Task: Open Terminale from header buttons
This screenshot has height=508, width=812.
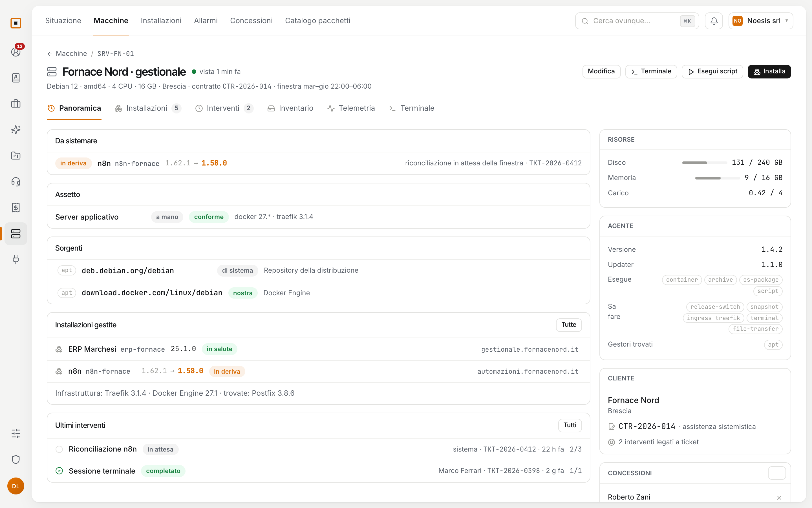Action: coord(651,72)
